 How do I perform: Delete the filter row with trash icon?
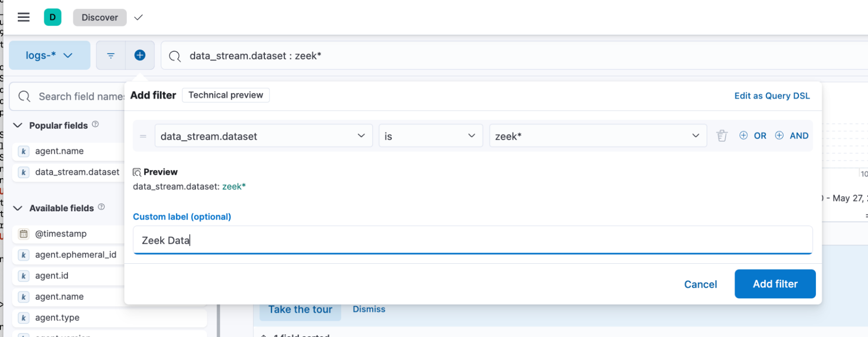coord(722,136)
